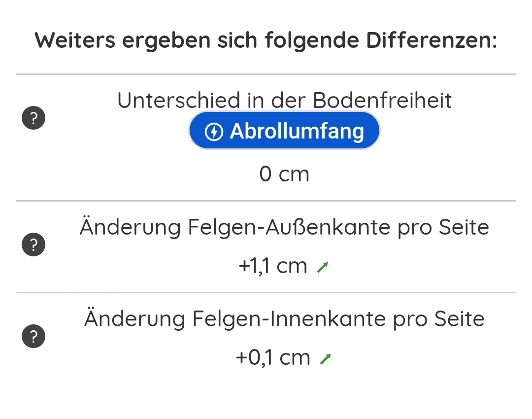Click the divider above the Felgen-Außenkante row

[266, 201]
